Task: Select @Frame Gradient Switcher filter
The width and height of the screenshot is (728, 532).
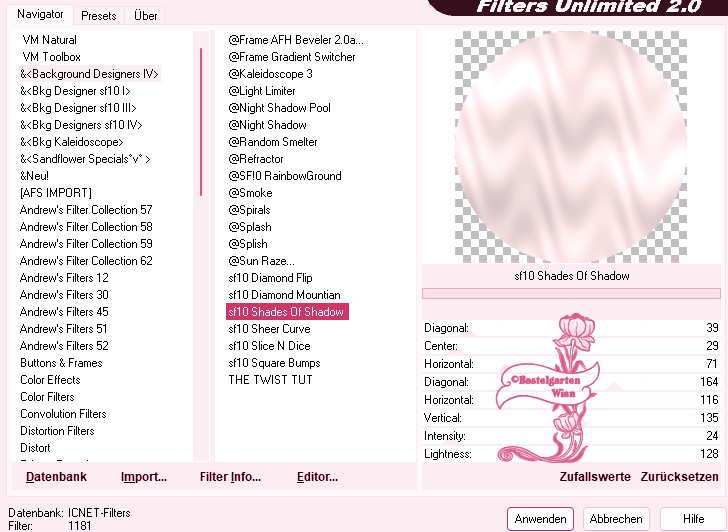Action: (x=292, y=57)
